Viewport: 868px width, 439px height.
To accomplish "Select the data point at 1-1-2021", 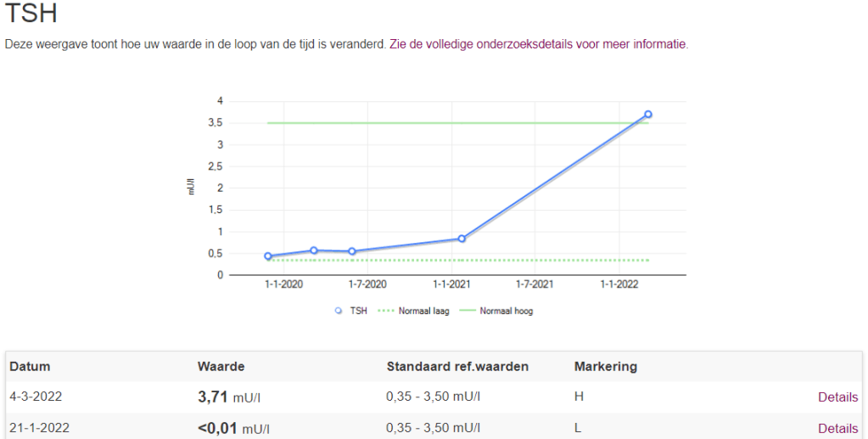I will tap(462, 239).
